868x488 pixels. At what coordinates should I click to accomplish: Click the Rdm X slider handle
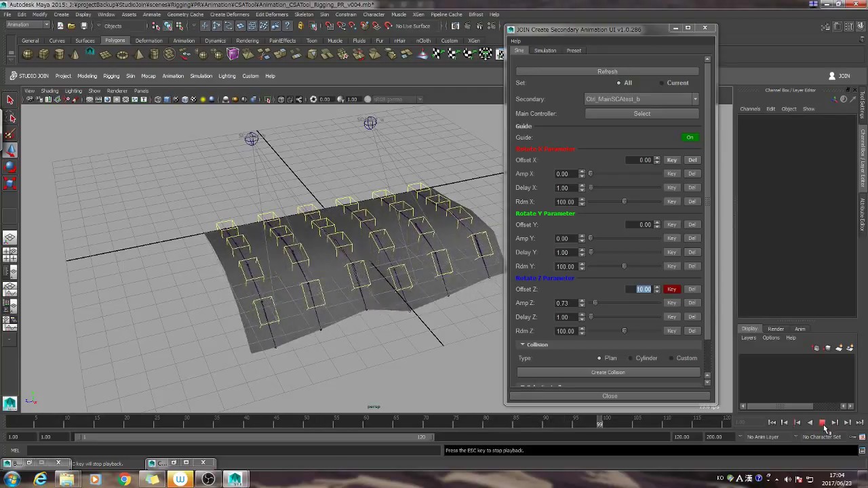pyautogui.click(x=624, y=201)
